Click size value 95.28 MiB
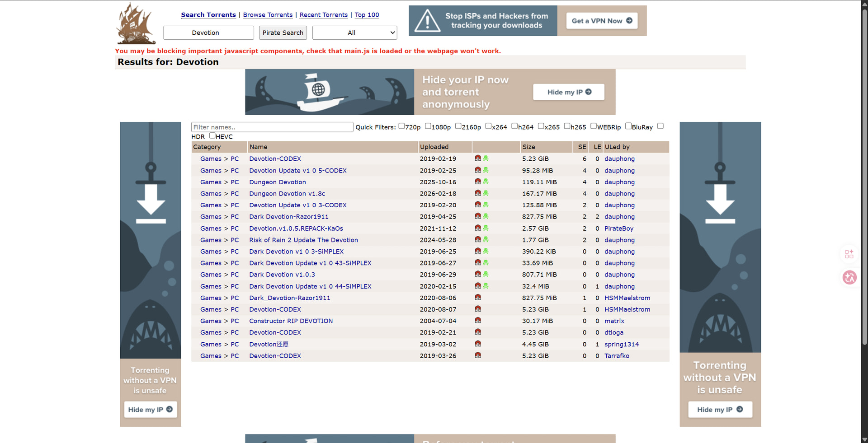This screenshot has height=443, width=868. [538, 171]
